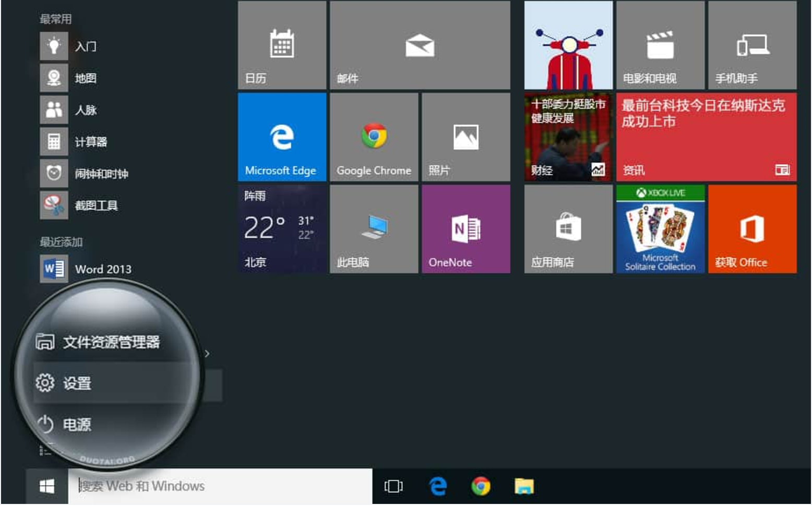
Task: Open the 手机助手 phone companion tile
Action: point(752,45)
